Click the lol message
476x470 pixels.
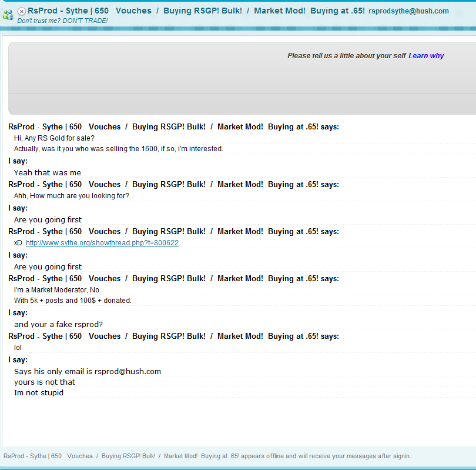pos(18,348)
